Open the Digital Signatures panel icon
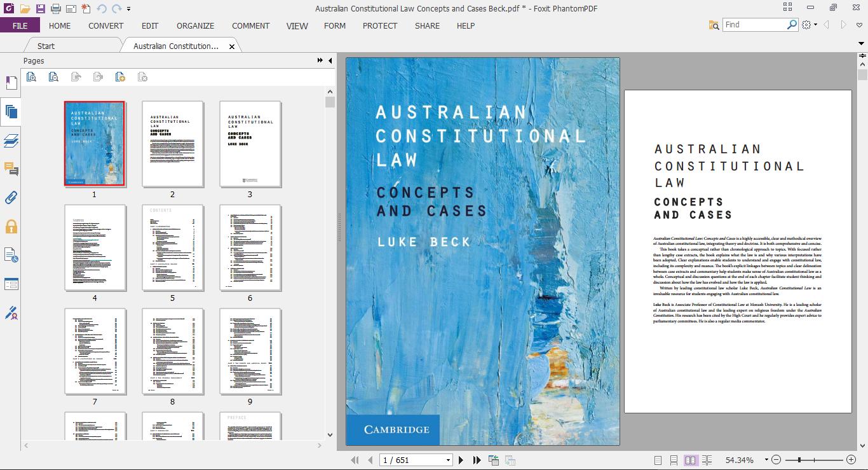The height and width of the screenshot is (470, 868). [11, 312]
